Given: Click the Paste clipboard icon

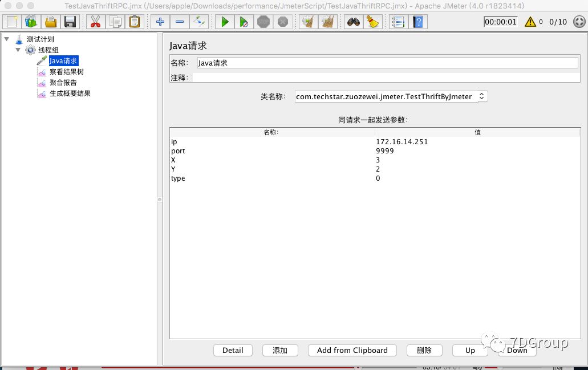Looking at the screenshot, I should (x=135, y=22).
